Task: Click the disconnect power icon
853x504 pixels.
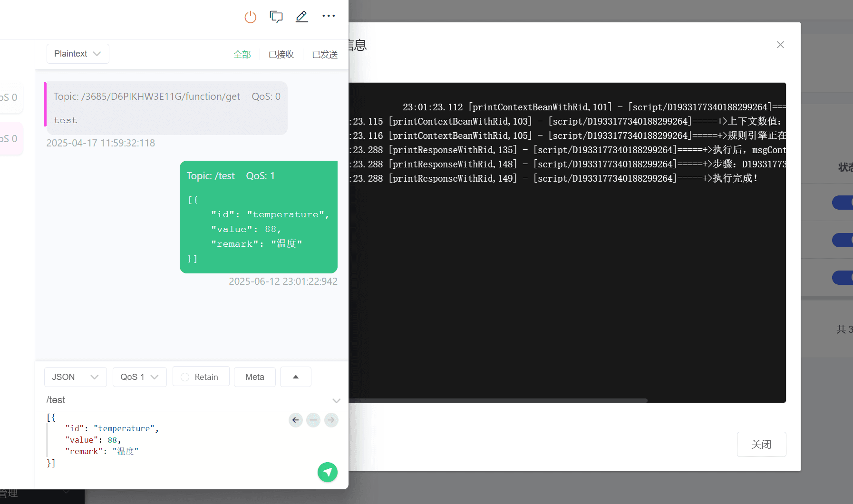Action: point(251,17)
